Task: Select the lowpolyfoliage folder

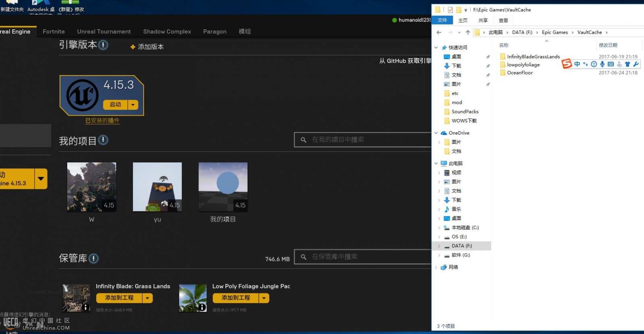Action: tap(519, 65)
